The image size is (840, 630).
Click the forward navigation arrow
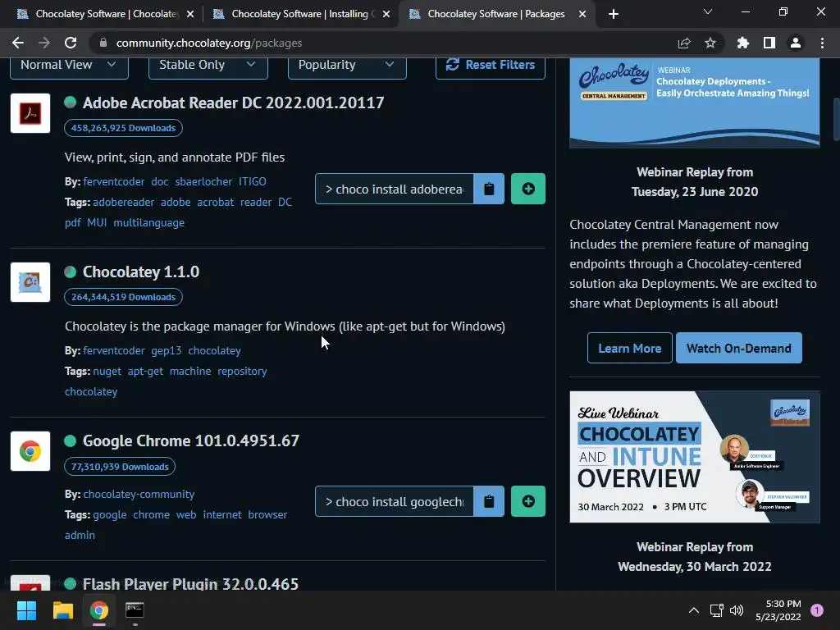[x=44, y=43]
